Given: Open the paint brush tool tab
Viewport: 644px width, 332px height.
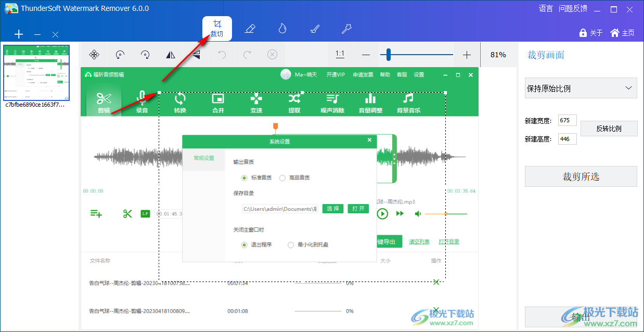Looking at the screenshot, I should tap(314, 29).
